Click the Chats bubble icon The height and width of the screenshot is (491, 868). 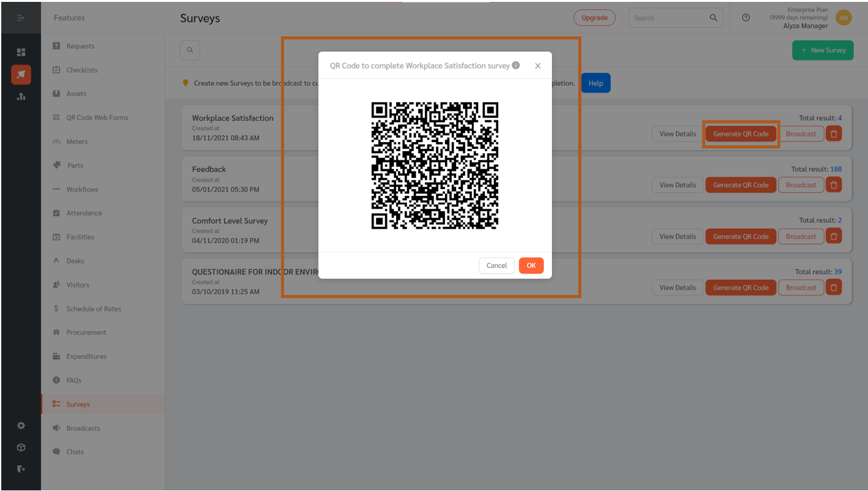[x=56, y=452]
